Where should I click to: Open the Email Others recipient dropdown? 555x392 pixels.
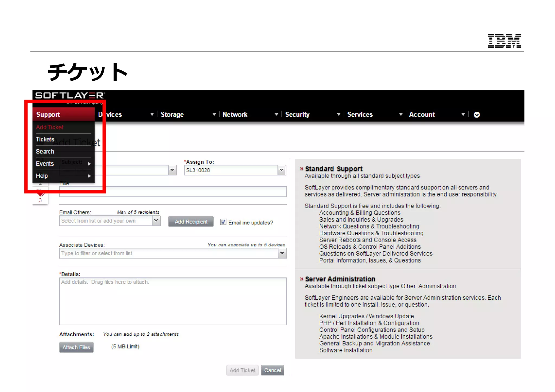click(156, 221)
